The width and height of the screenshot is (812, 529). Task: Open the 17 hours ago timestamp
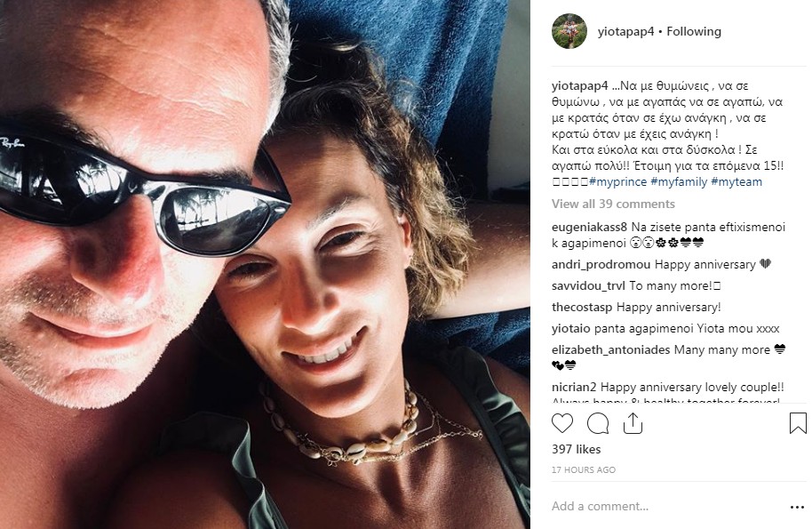583,470
